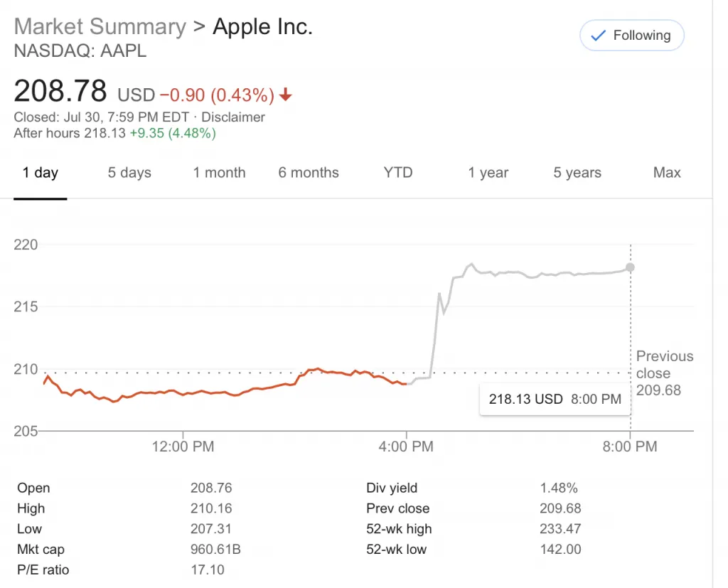Show the 6 months chart view
This screenshot has height=588, width=728.
309,173
